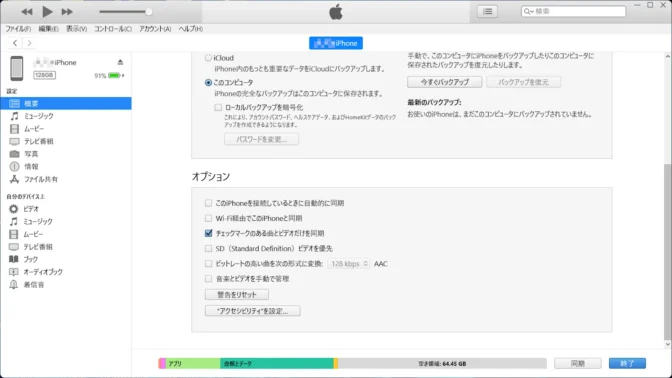Skip forward with the fast-forward button
This screenshot has height=378, width=672.
[x=67, y=12]
